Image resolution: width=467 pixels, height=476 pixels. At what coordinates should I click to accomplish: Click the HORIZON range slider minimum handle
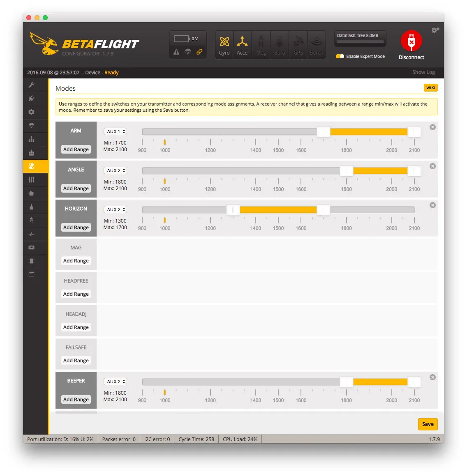pyautogui.click(x=233, y=210)
